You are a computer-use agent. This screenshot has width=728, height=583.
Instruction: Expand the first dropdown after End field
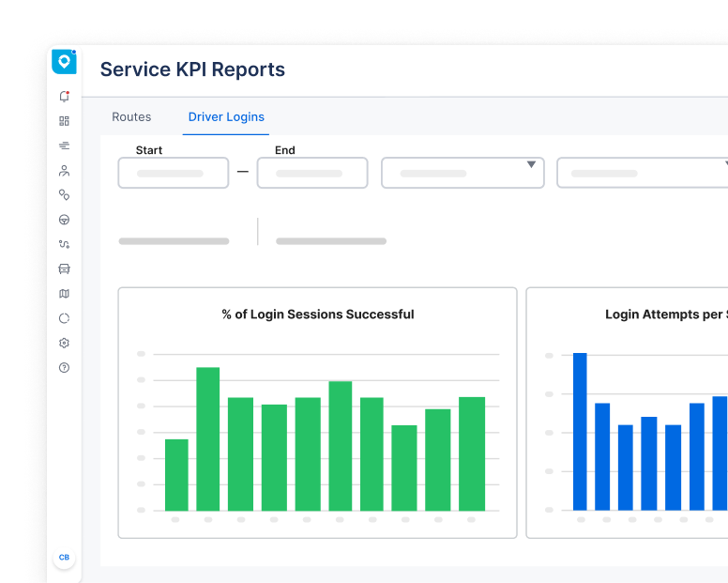(x=462, y=173)
